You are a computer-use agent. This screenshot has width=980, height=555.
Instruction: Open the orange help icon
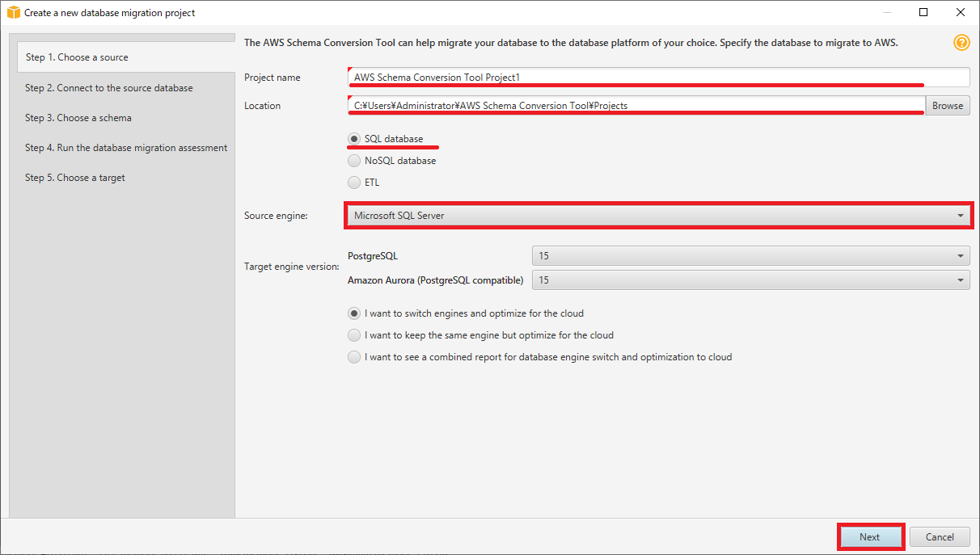coord(961,42)
